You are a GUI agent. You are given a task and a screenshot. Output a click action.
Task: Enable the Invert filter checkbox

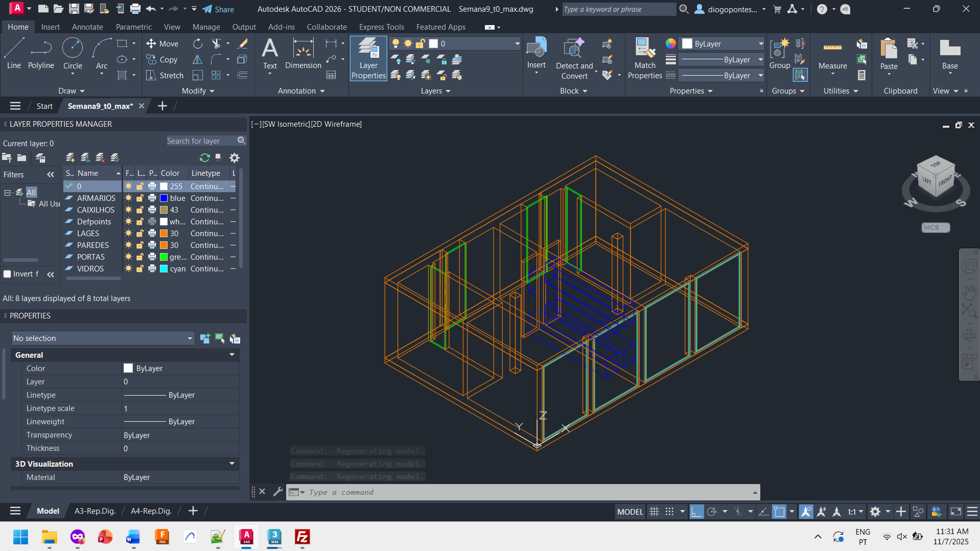tap(8, 274)
